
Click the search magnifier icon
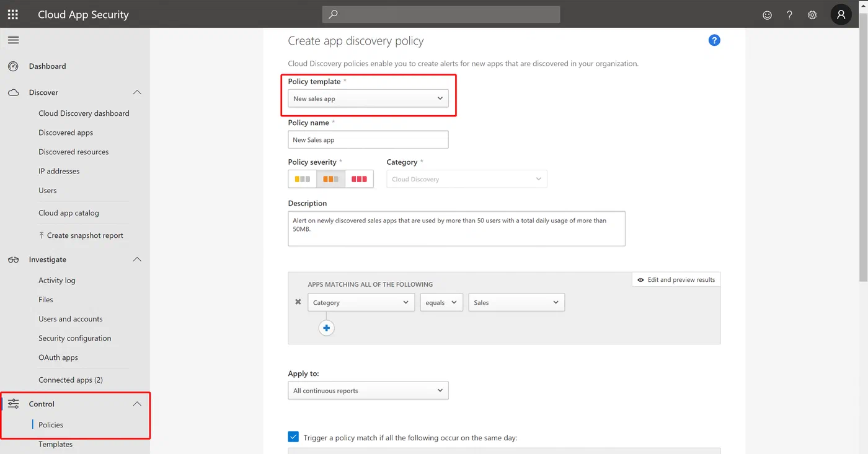pyautogui.click(x=333, y=15)
